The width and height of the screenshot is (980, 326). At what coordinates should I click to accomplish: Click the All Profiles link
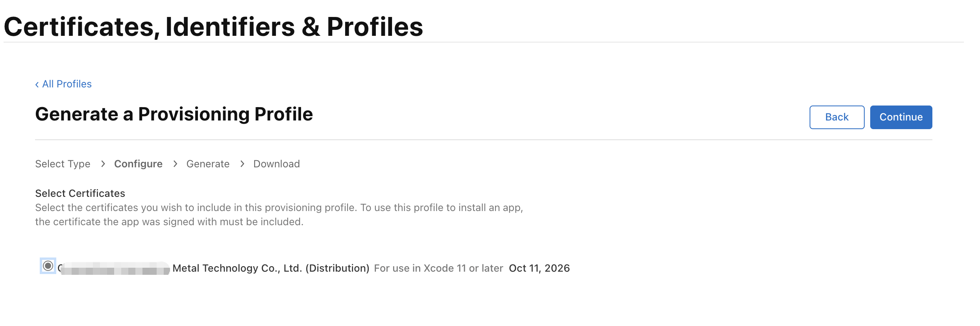67,84
